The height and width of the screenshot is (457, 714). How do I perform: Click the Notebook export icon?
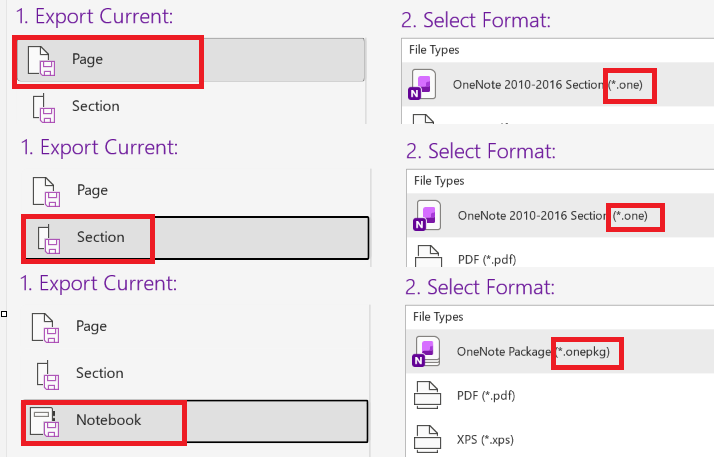(x=44, y=422)
